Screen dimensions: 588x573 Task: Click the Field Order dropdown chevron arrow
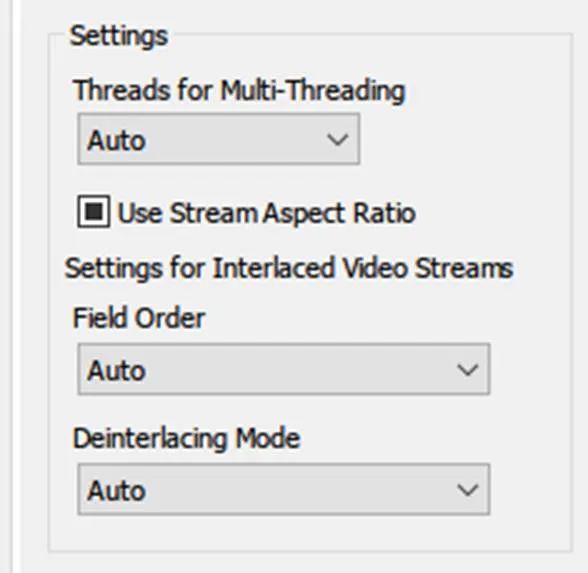(467, 370)
